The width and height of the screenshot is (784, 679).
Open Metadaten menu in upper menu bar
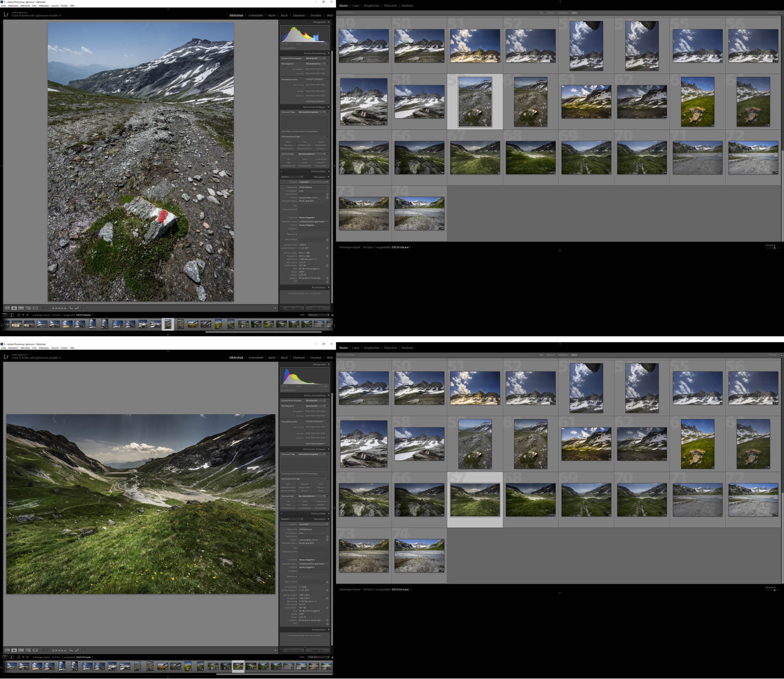point(44,5)
